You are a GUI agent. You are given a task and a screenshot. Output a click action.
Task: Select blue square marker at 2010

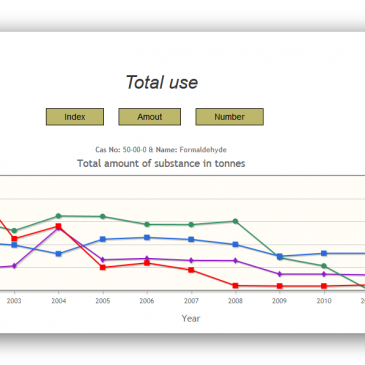324,253
